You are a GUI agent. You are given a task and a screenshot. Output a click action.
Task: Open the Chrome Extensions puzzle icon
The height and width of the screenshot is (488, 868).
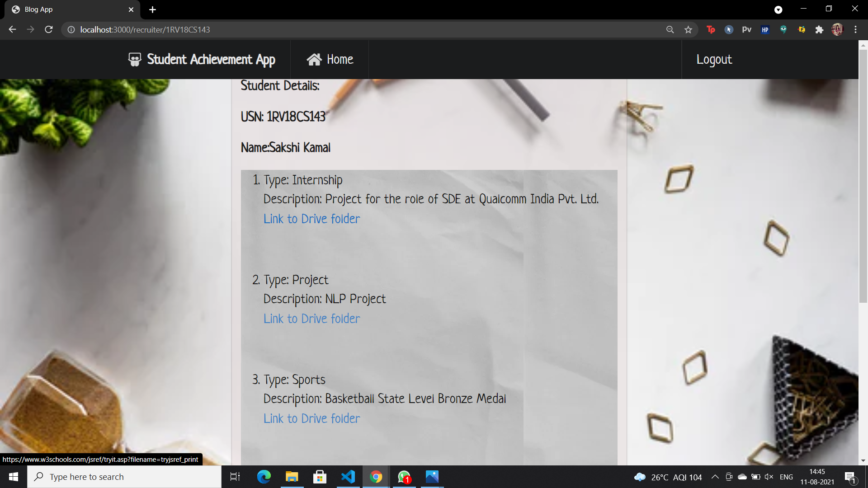[819, 30]
